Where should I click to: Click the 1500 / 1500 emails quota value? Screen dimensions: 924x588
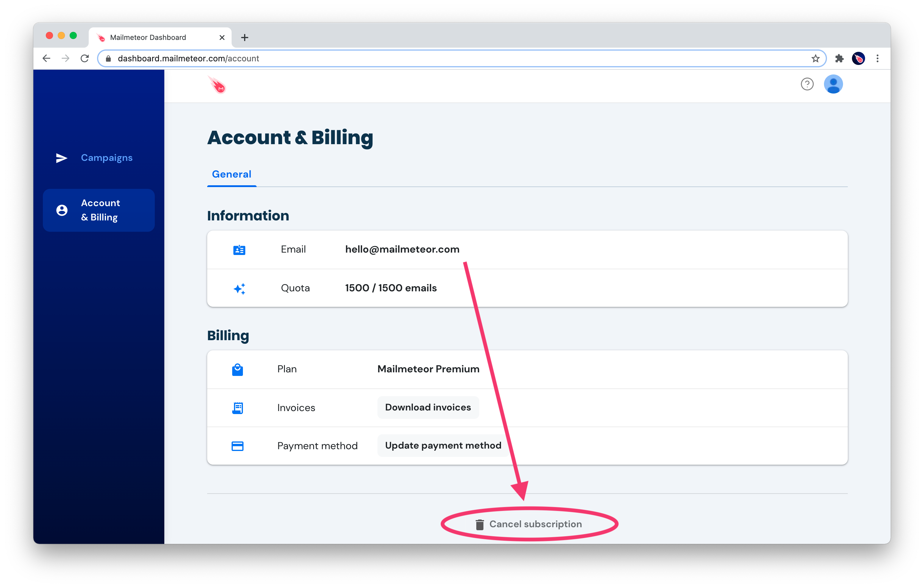pyautogui.click(x=391, y=288)
